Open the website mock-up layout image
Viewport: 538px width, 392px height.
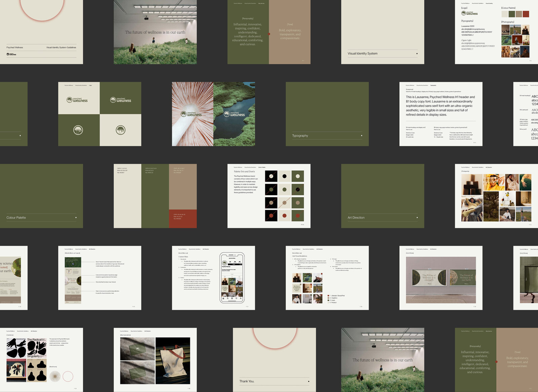[x=73, y=280]
